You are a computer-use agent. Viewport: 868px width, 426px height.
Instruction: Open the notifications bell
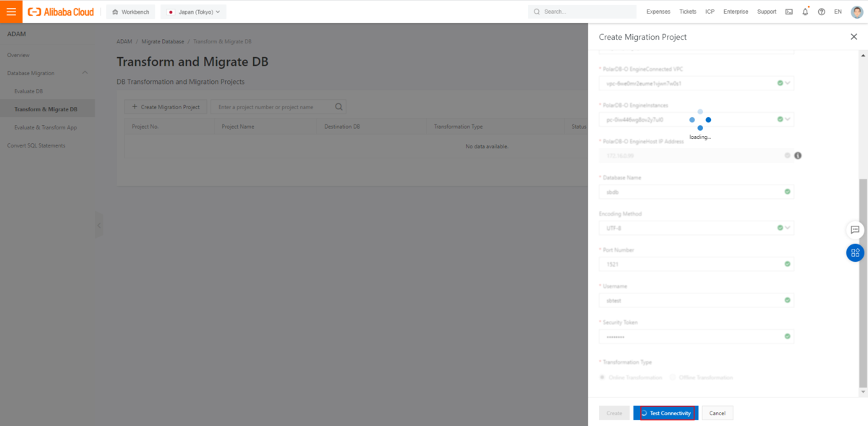click(x=806, y=12)
